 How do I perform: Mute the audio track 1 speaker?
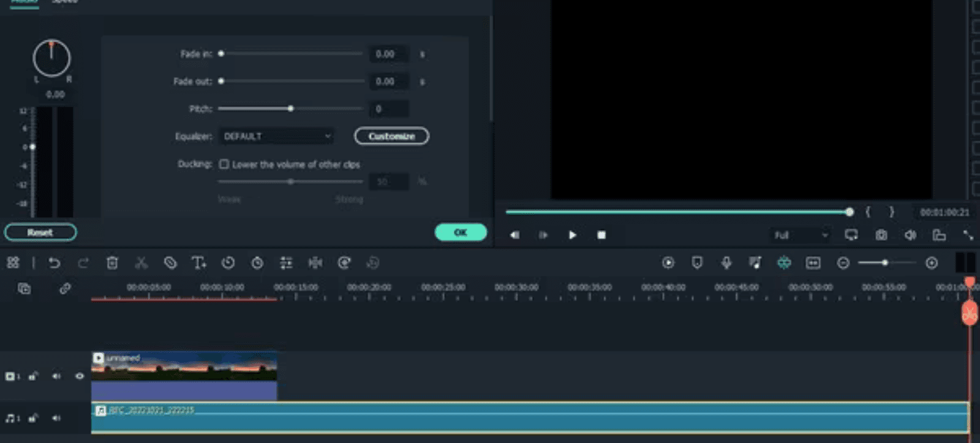[x=56, y=418]
